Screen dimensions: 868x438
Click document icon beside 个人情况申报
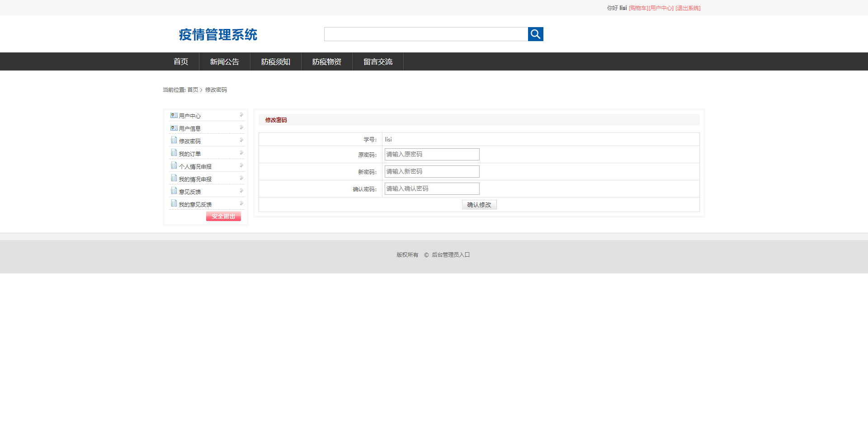point(174,165)
